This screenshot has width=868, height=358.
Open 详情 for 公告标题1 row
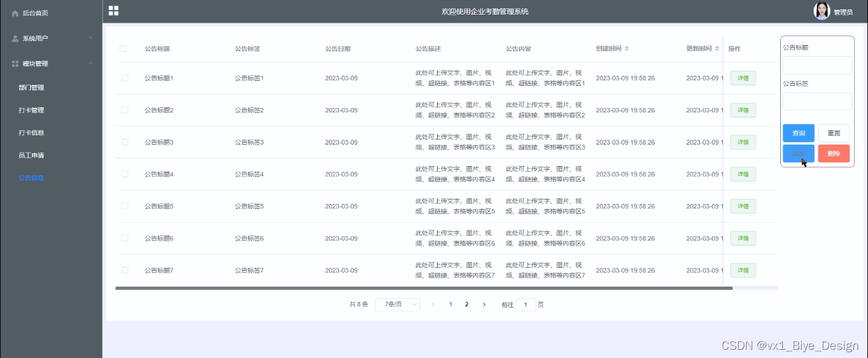[x=743, y=78]
